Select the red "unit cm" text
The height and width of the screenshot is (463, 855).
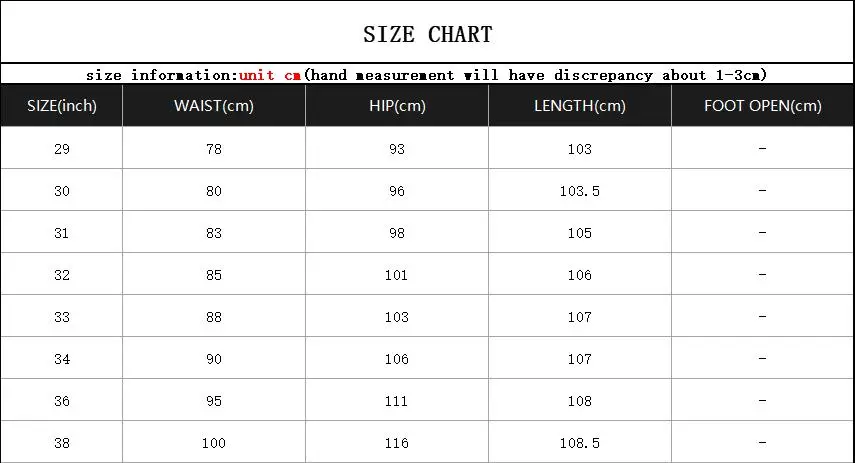[270, 75]
